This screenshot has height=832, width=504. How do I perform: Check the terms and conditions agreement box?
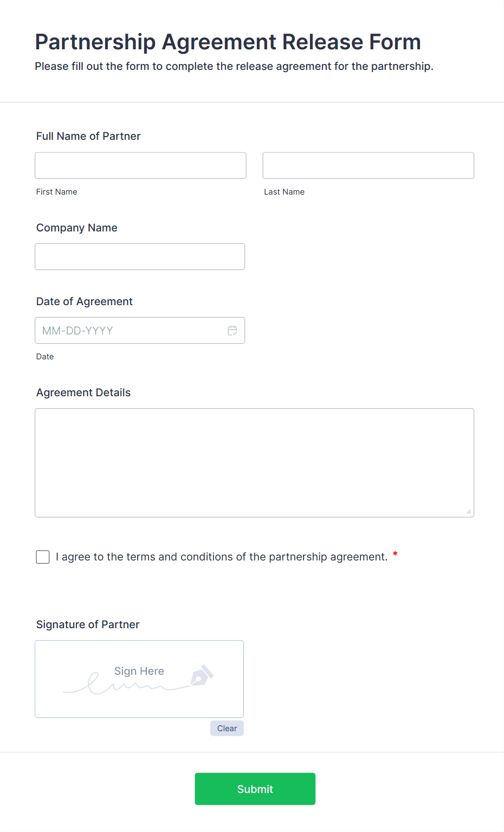(x=42, y=557)
